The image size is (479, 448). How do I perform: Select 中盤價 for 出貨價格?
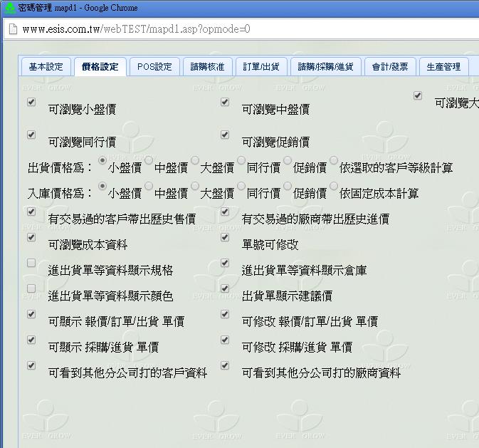[x=149, y=160]
